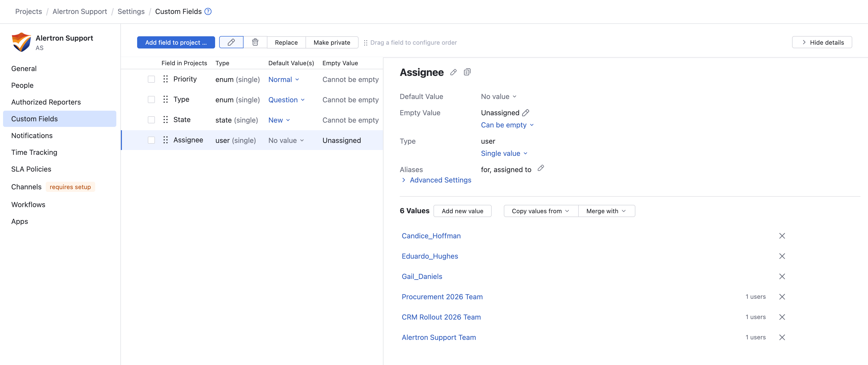Viewport: 868px width, 365px height.
Task: Open Procurement 2026 Team link
Action: click(442, 297)
